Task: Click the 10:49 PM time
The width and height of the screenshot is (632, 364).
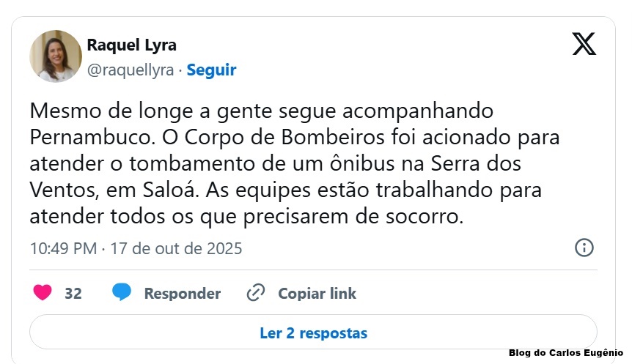Action: 63,248
